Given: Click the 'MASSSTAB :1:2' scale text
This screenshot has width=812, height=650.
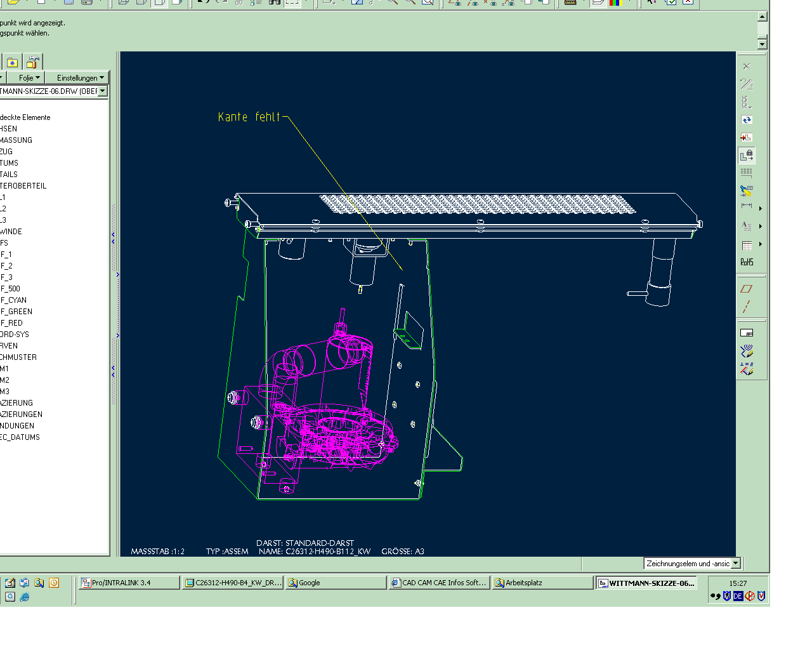Looking at the screenshot, I should 157,552.
